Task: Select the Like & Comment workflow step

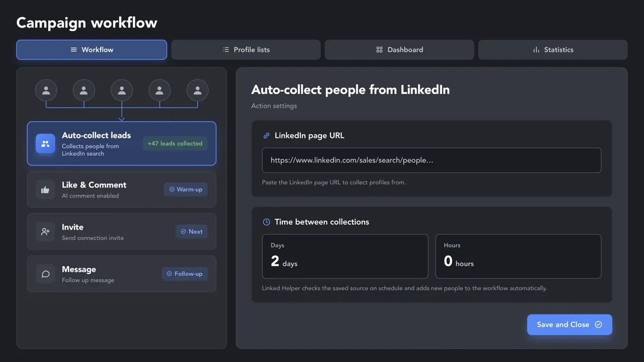Action: 122,190
